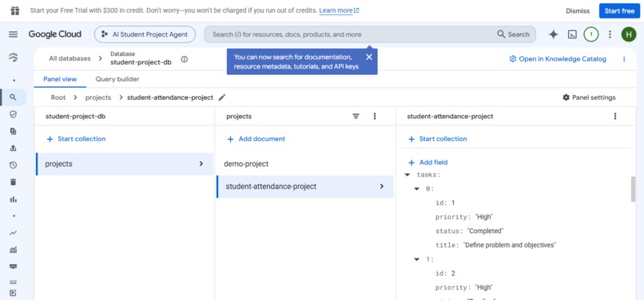Image resolution: width=644 pixels, height=300 pixels.
Task: Click the "id: 2" field
Action: pos(445,274)
